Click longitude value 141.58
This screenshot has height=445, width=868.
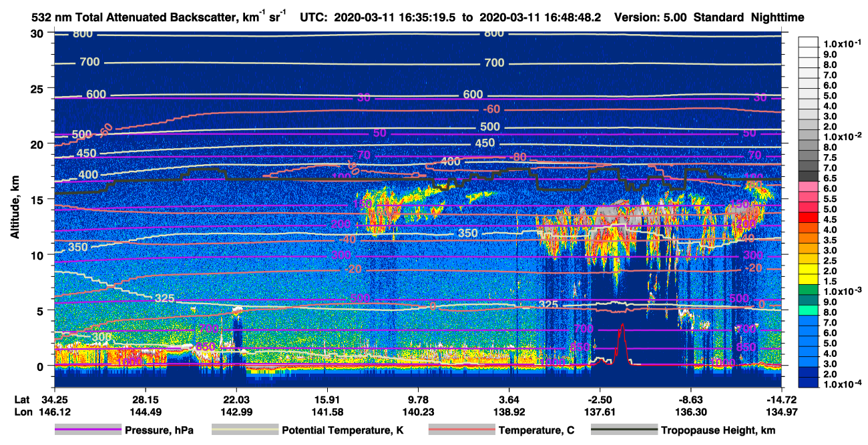pyautogui.click(x=327, y=412)
